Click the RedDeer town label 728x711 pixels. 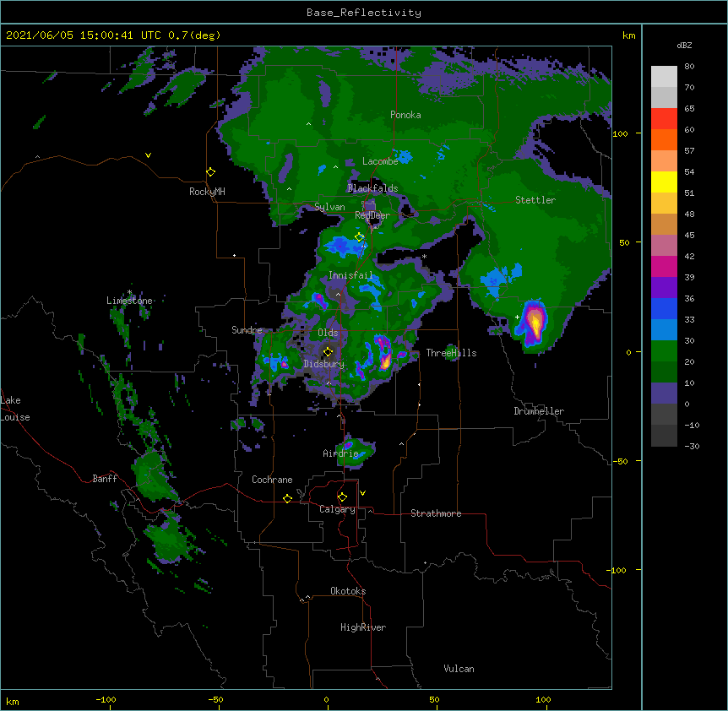[372, 215]
